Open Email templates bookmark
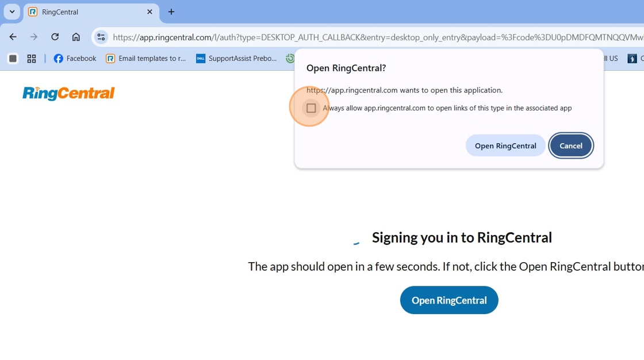The width and height of the screenshot is (644, 360). [146, 58]
